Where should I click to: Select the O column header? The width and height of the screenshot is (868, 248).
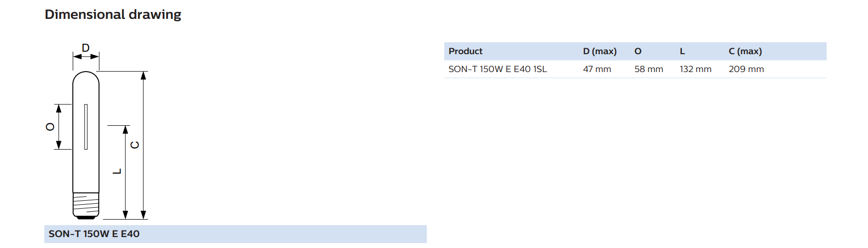(x=638, y=51)
